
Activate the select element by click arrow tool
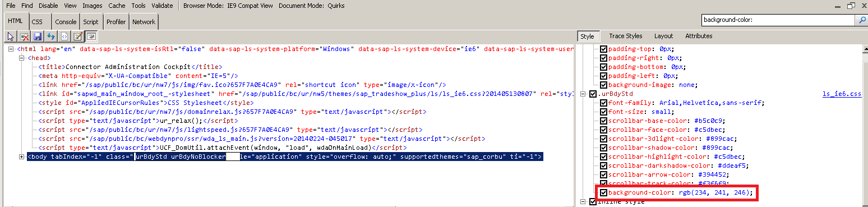[11, 36]
